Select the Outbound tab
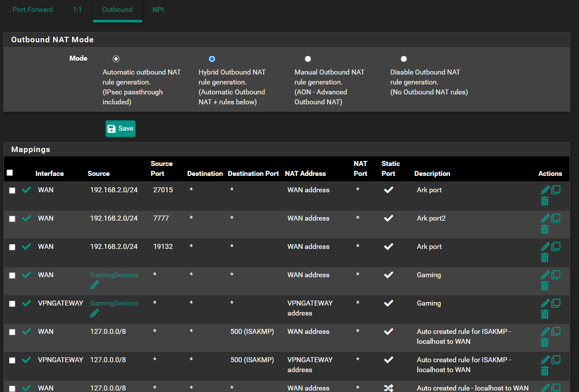This screenshot has width=579, height=392. (x=117, y=9)
